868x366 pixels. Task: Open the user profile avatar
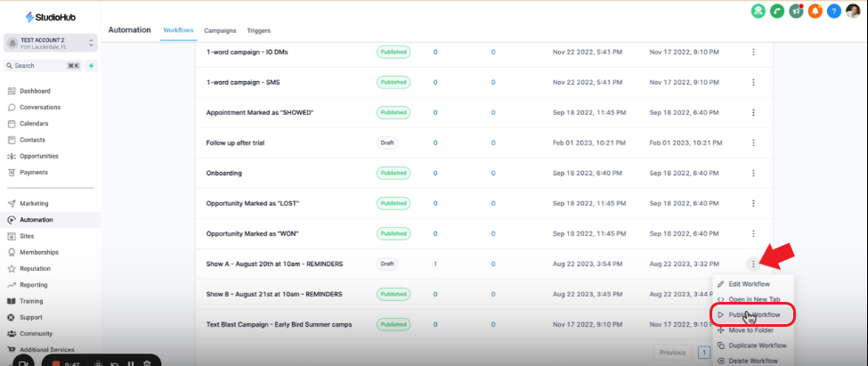click(853, 11)
